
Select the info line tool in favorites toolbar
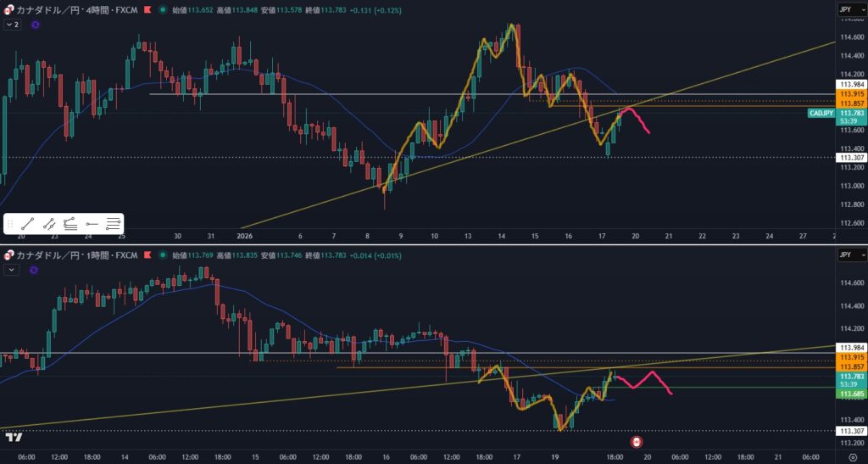[x=49, y=224]
